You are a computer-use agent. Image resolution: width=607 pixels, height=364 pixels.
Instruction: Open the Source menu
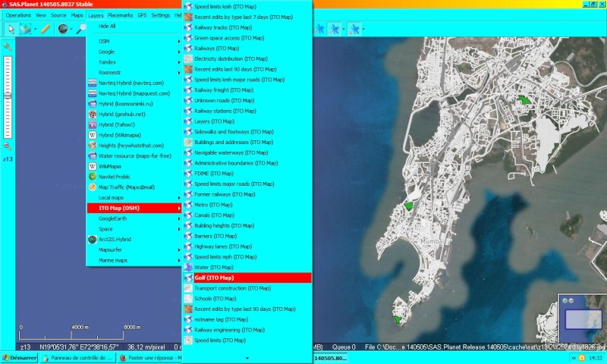58,15
